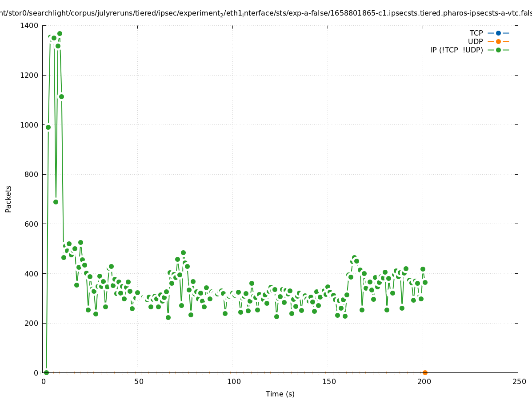Click the green data point at 990 packets
Viewport: 532px width, 400px height.
(48, 127)
